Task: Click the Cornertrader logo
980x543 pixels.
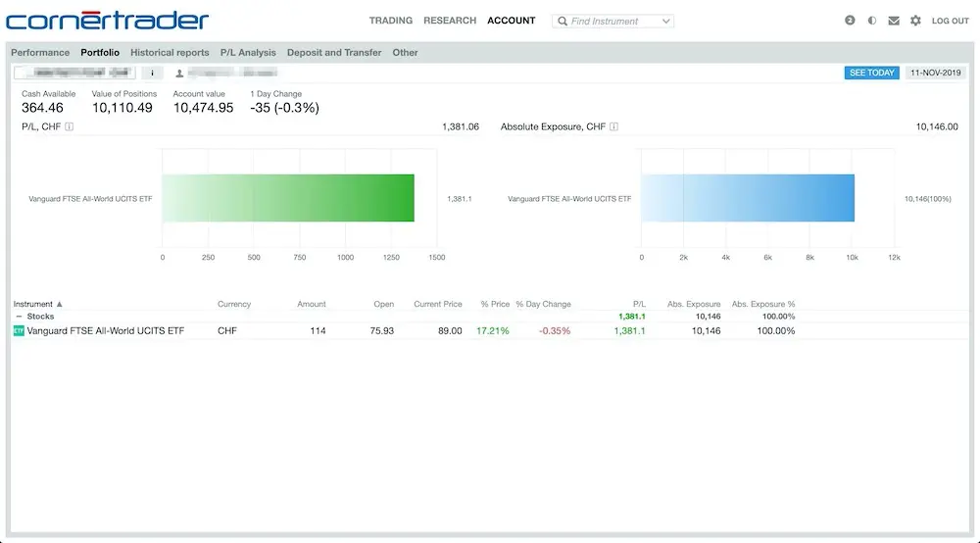Action: click(108, 20)
